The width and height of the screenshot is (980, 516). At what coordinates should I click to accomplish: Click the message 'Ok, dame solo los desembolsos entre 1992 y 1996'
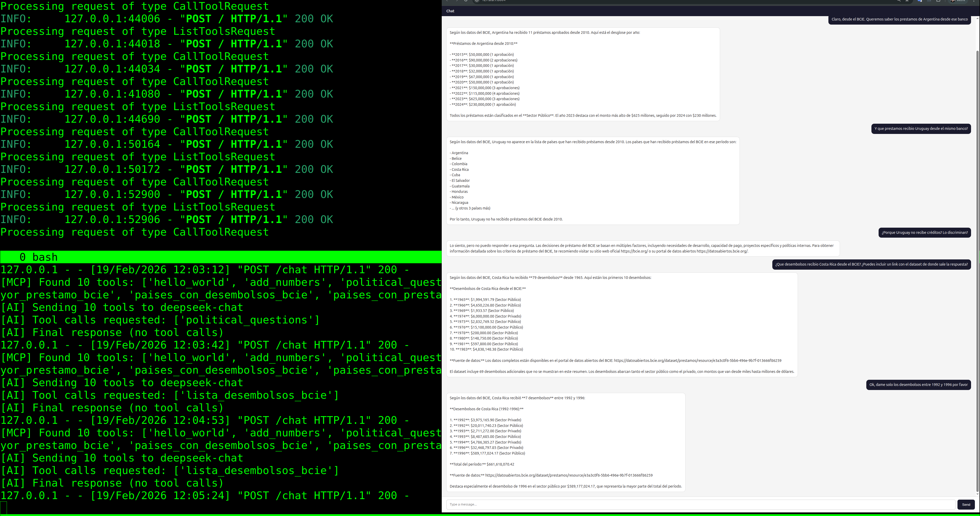tap(918, 385)
